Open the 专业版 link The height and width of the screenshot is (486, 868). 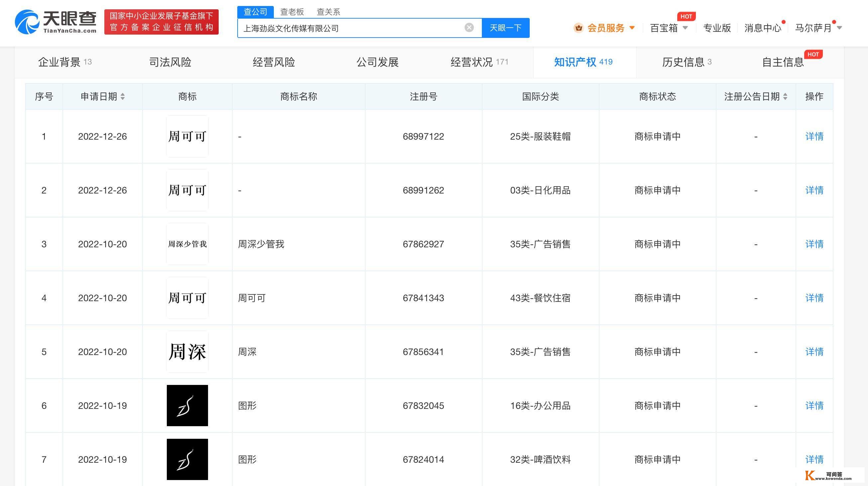(x=717, y=28)
